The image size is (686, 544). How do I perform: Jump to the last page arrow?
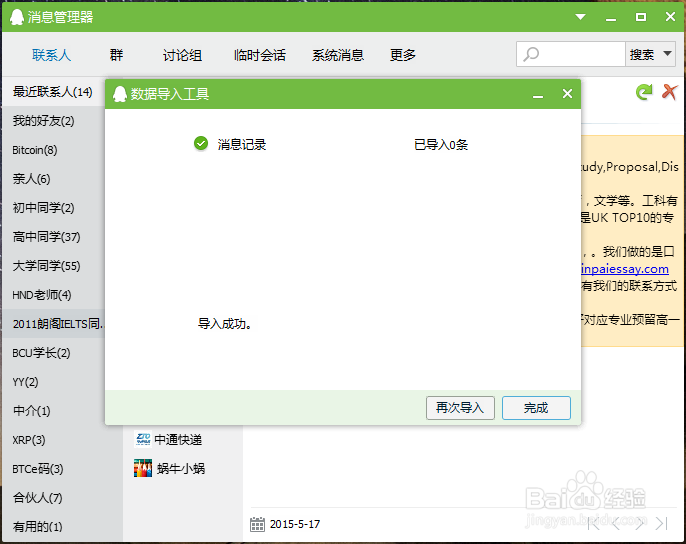point(662,523)
